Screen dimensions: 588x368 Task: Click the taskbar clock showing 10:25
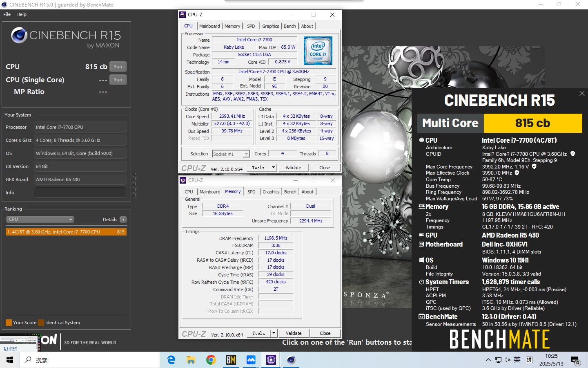[551, 360]
